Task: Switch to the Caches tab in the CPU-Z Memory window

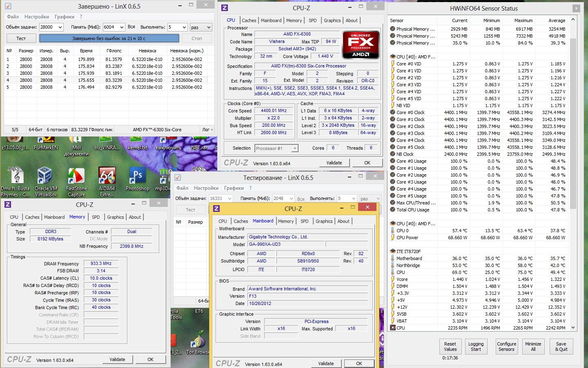Action: 32,217
